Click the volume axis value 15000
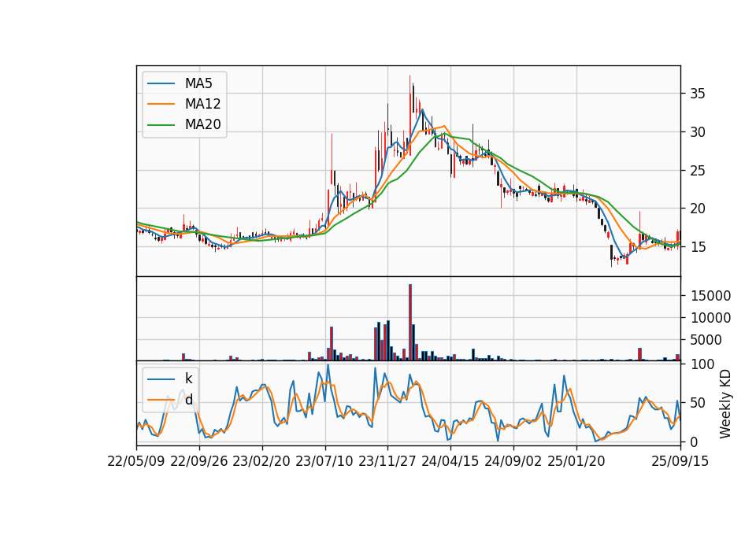This screenshot has height=543, width=756. tap(710, 296)
